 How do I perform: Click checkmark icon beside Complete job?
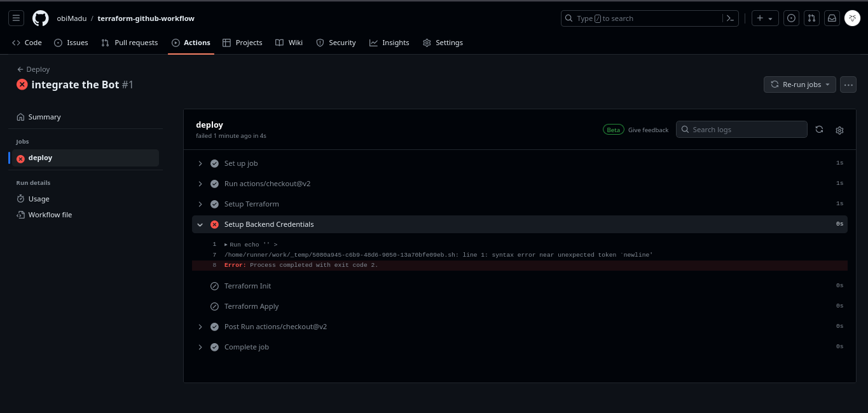pos(214,347)
